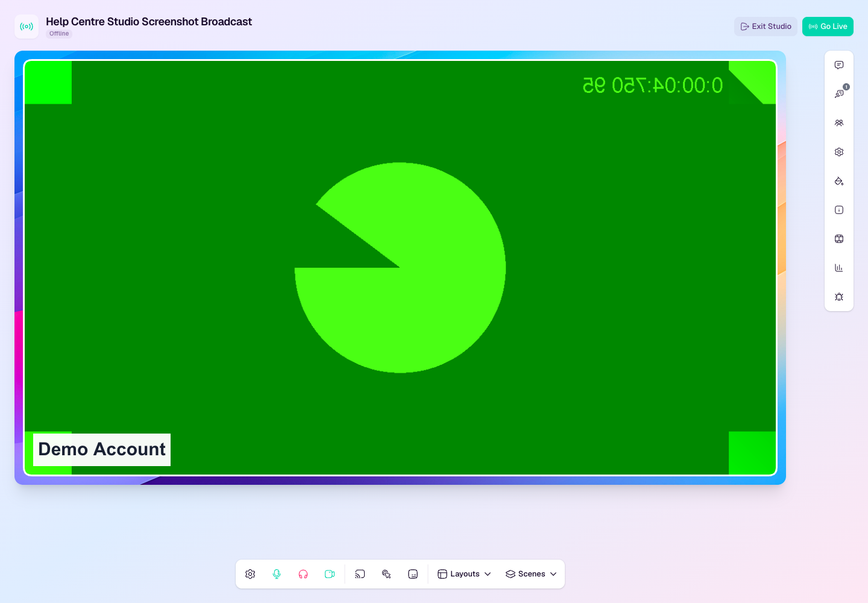Click the caption overlay icon
Image resolution: width=868 pixels, height=603 pixels.
pyautogui.click(x=413, y=574)
